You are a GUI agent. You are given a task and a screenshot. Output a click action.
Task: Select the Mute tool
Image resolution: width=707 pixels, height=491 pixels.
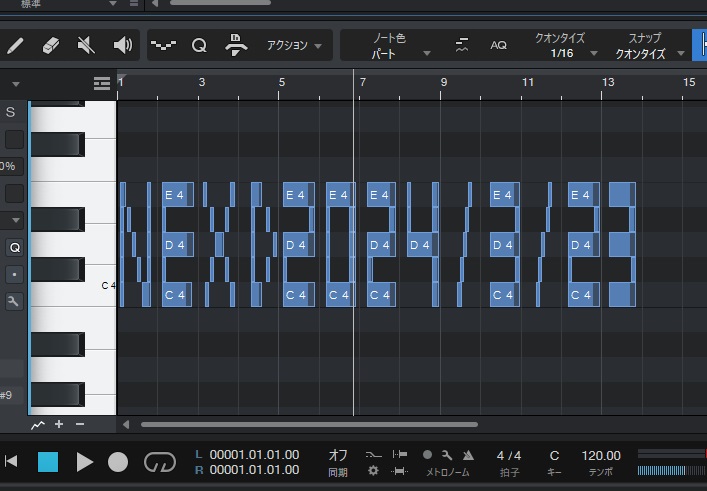coord(86,46)
